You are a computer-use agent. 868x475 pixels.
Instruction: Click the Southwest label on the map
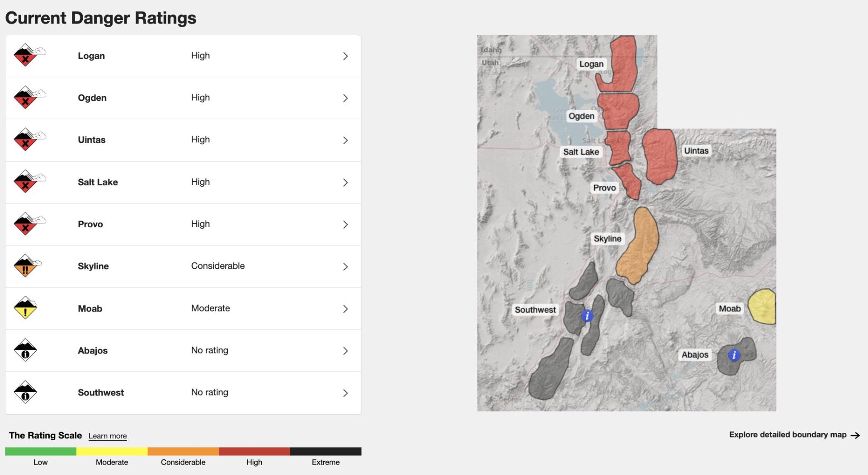click(x=535, y=310)
